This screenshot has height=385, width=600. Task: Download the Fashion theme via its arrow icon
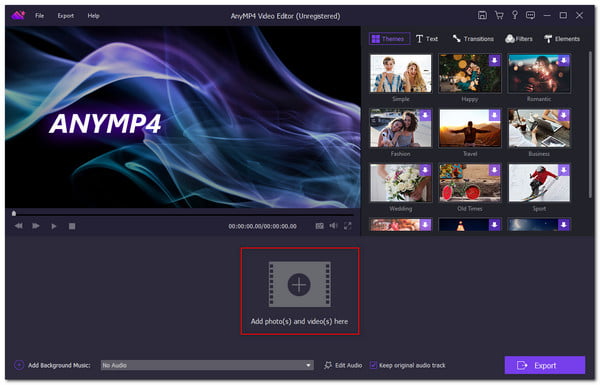point(425,115)
